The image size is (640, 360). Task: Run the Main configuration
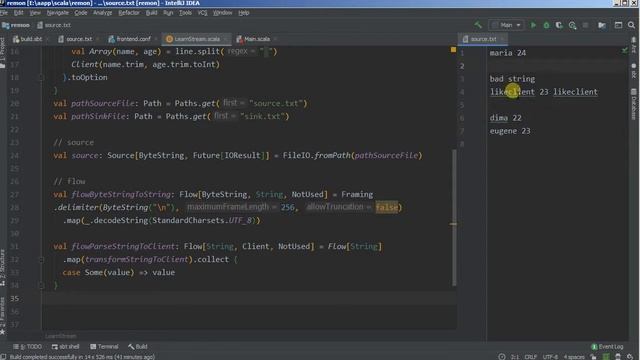(x=533, y=25)
